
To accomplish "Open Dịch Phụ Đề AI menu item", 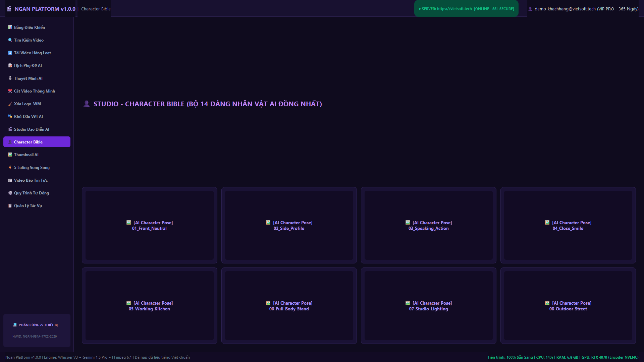I will (37, 66).
